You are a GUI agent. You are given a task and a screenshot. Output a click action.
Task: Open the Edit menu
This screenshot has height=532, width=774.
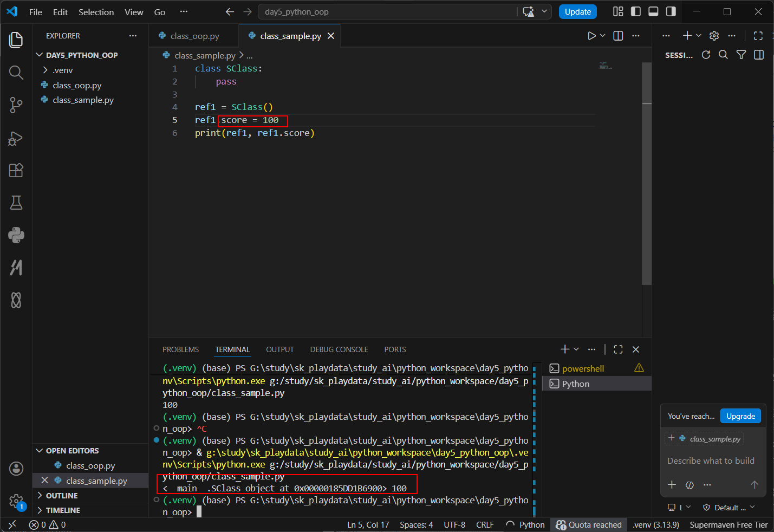coord(60,12)
